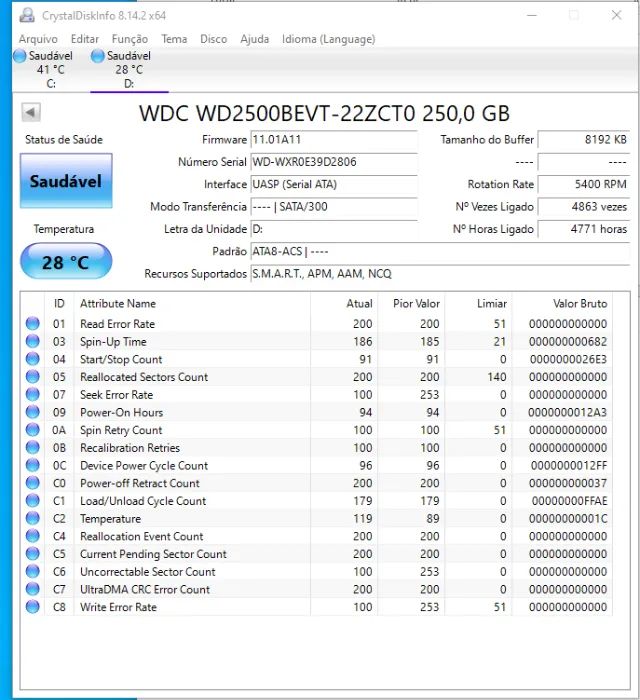The image size is (640, 700).
Task: Click status orb for Start/Stop Count
Action: coord(33,359)
